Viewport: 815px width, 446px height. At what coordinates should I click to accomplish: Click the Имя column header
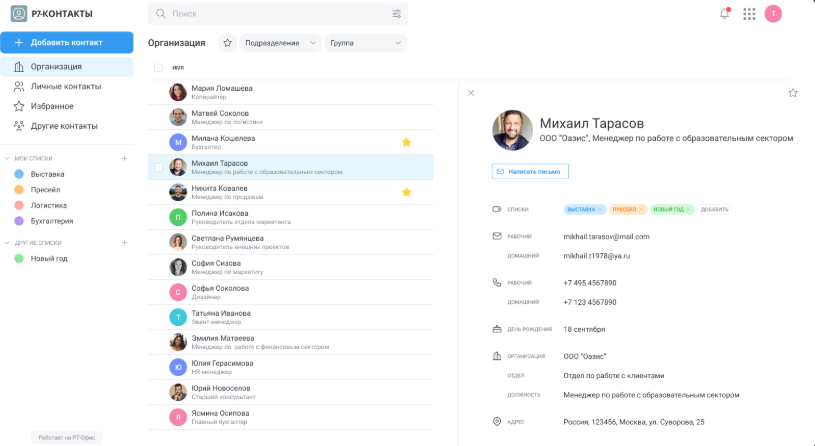click(178, 68)
